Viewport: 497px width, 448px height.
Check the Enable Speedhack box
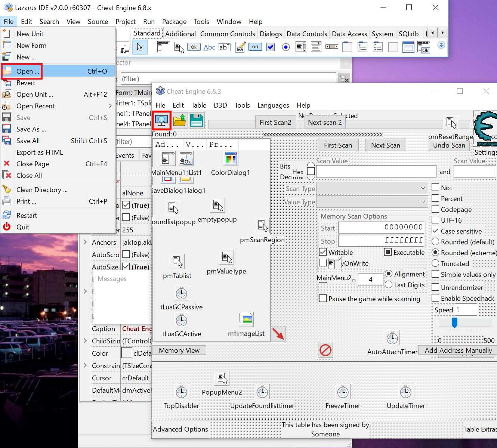coord(435,298)
